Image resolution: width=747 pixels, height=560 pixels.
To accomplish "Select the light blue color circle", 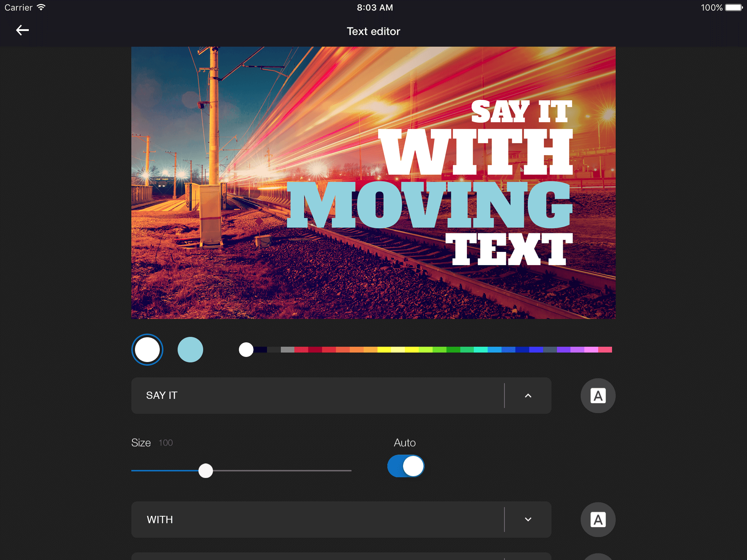I will (190, 350).
